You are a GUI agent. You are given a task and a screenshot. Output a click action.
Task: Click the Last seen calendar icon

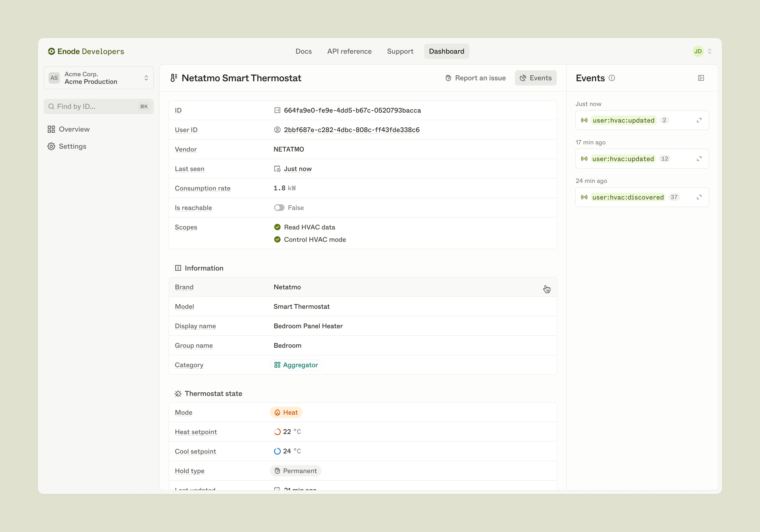pos(277,169)
